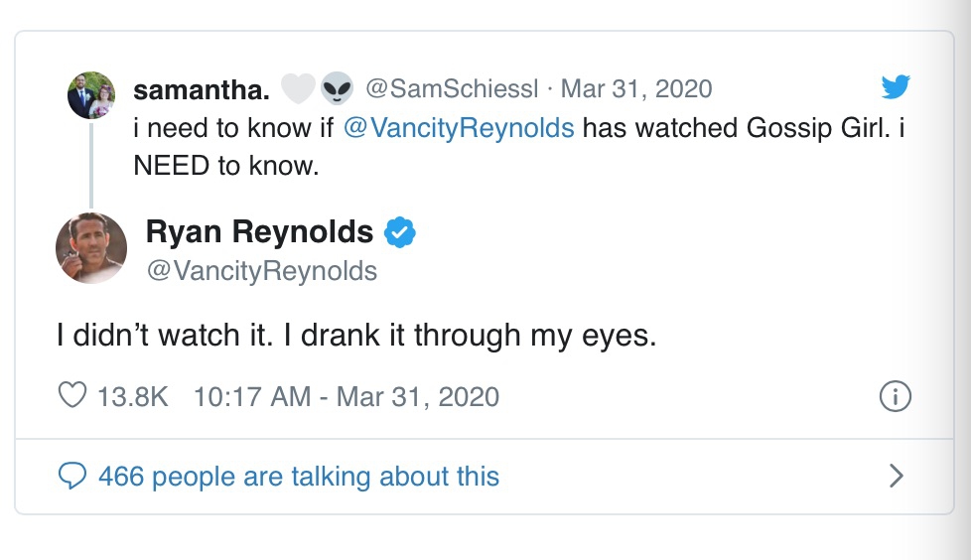Click the @SamSchiessl handle
This screenshot has height=560, width=971.
pos(452,88)
